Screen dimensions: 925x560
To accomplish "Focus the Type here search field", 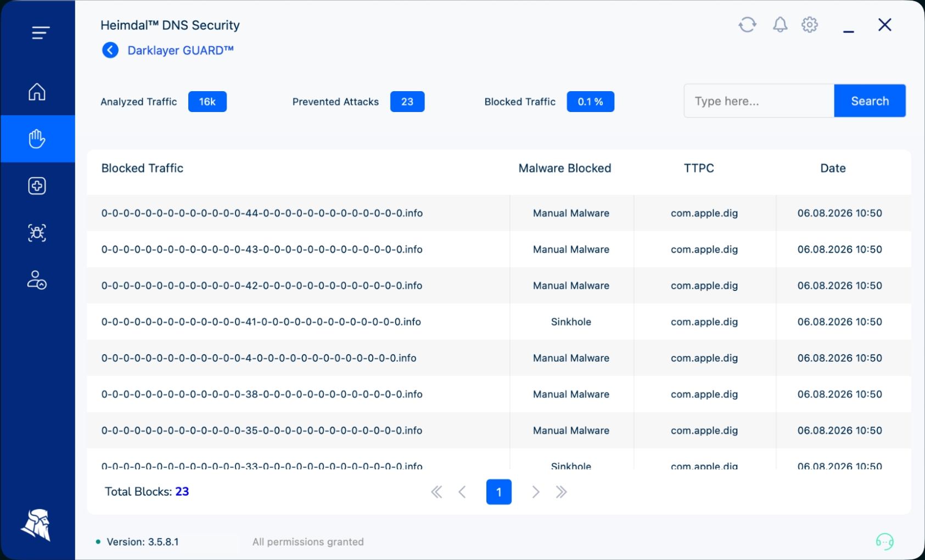I will tap(759, 101).
